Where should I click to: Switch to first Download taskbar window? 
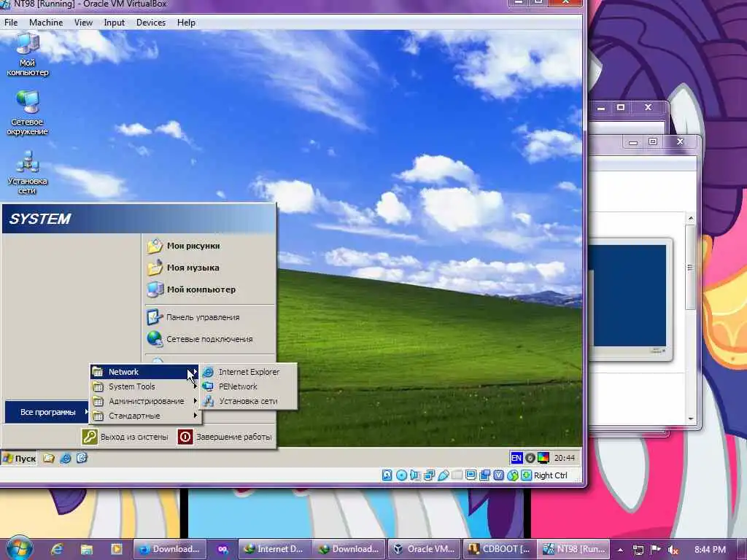(169, 549)
